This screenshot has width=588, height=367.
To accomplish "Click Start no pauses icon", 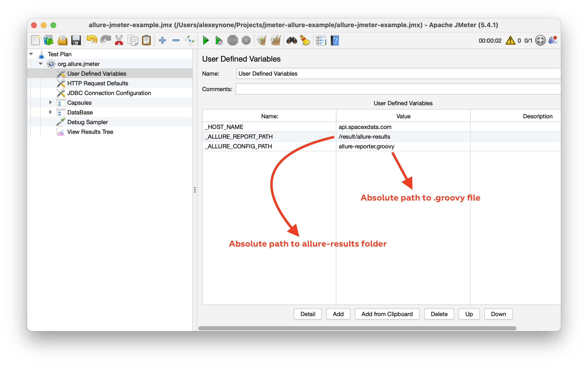I will [x=219, y=40].
